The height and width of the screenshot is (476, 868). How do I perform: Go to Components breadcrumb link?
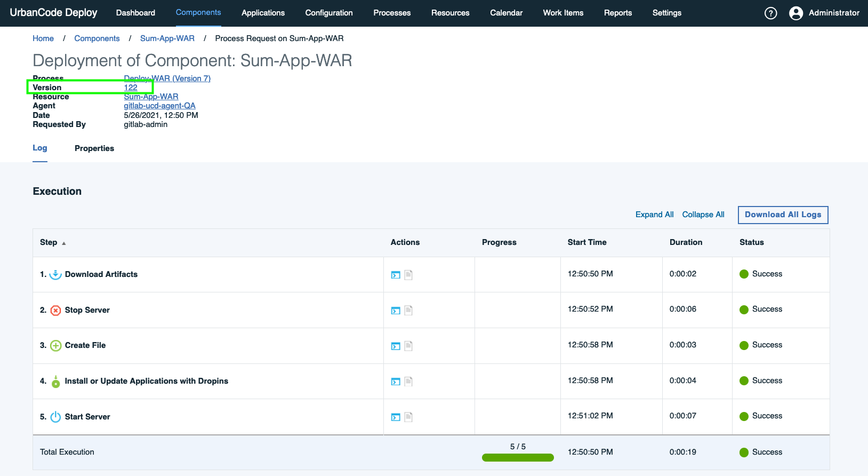tap(97, 38)
